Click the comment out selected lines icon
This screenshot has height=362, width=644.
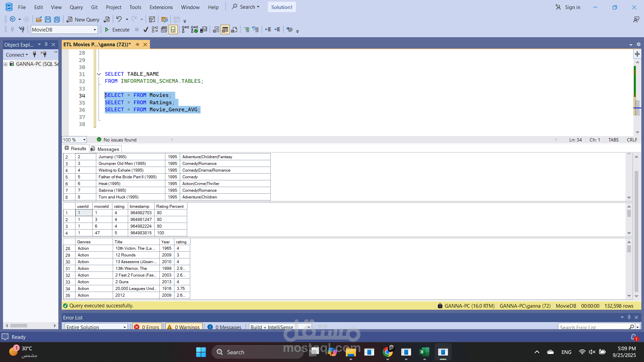(x=246, y=30)
